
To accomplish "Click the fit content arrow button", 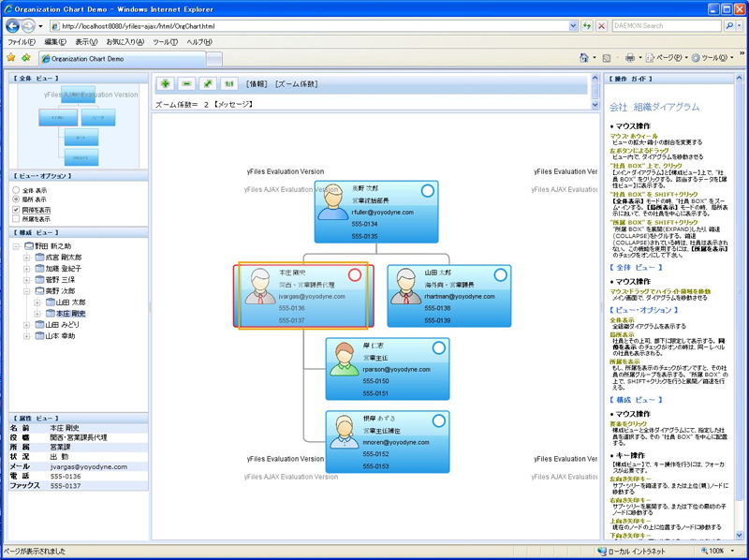I will coord(208,84).
